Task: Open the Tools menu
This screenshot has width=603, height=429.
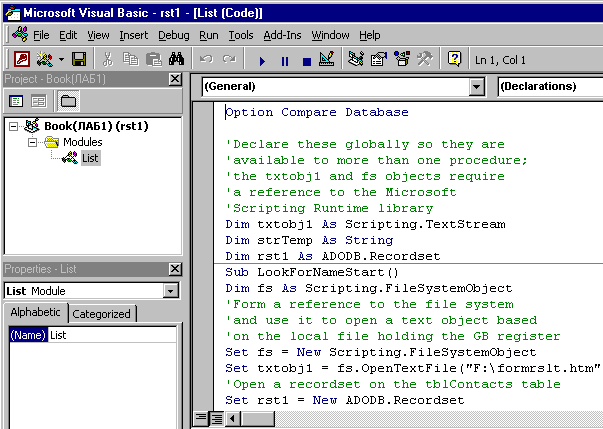Action: [x=241, y=35]
